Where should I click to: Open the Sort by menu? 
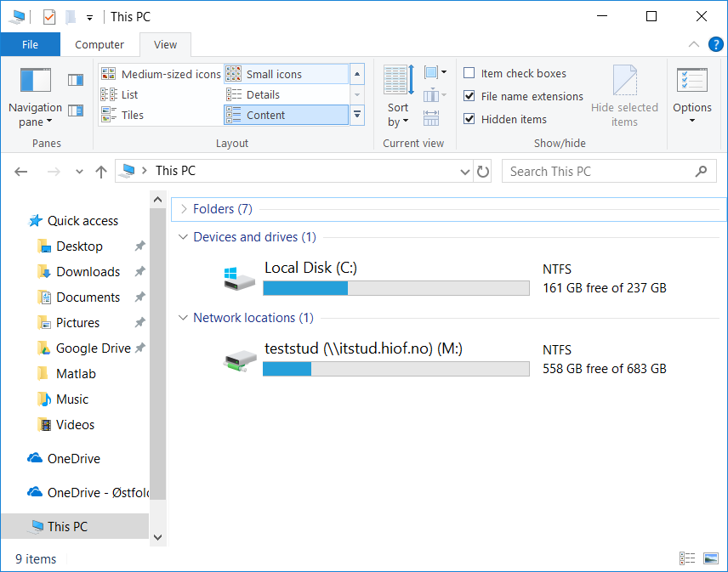[398, 97]
